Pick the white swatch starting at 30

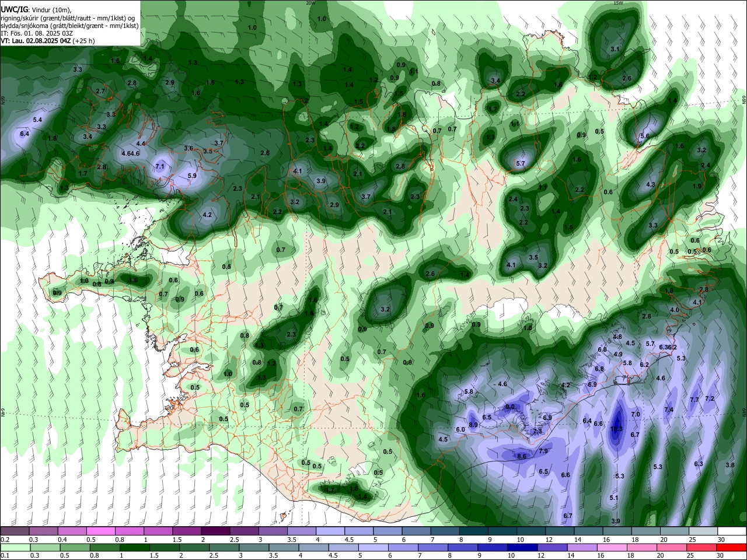coord(732,531)
